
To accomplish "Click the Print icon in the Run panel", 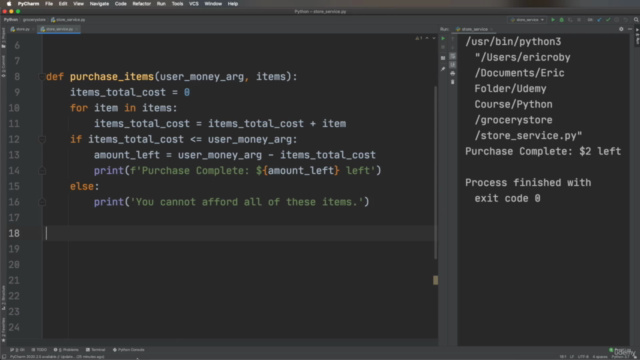I will point(452,73).
